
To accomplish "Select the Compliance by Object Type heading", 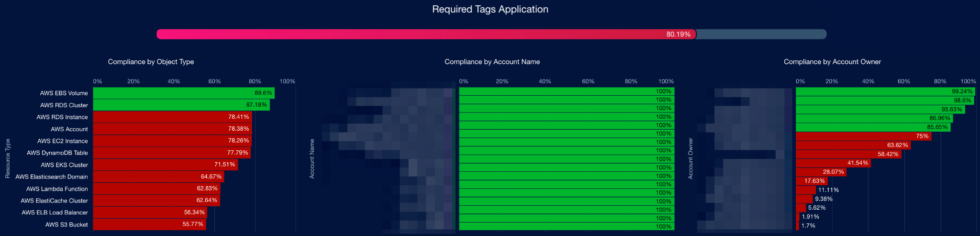I will click(151, 62).
